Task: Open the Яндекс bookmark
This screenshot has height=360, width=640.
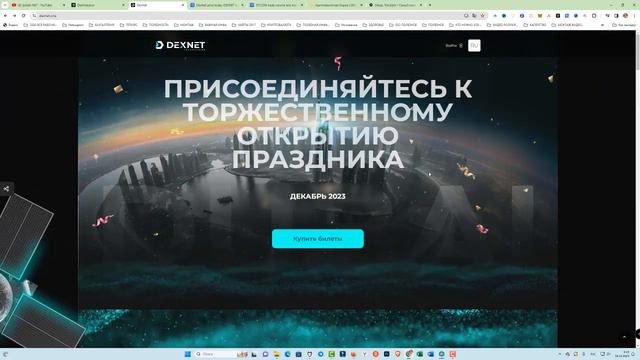Action: pyautogui.click(x=11, y=25)
